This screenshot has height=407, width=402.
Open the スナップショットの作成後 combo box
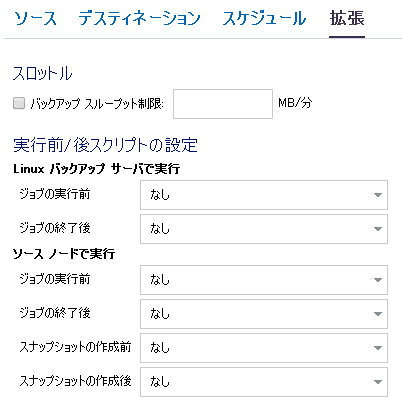[x=264, y=382]
